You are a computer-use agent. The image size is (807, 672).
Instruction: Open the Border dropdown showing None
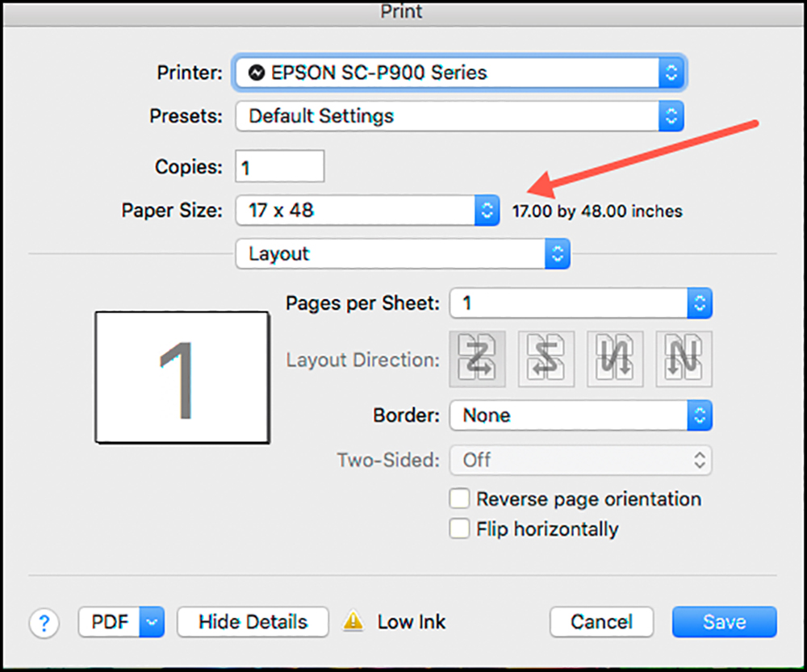coord(581,415)
